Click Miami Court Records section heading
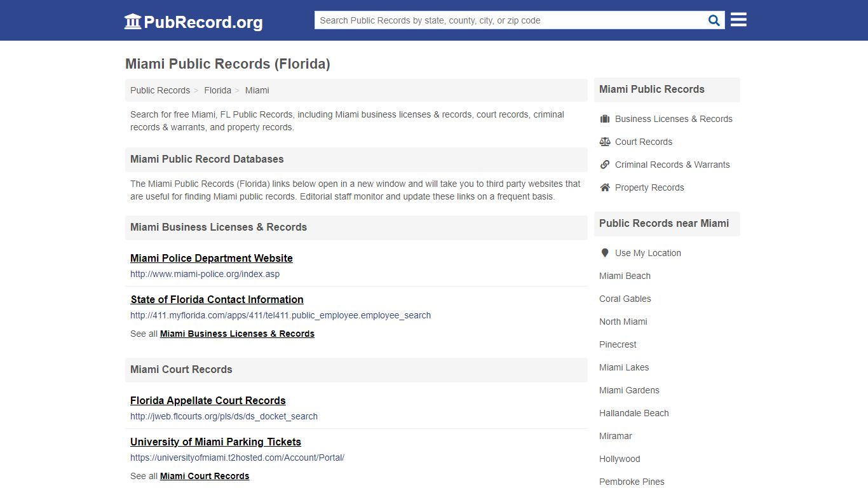 (x=181, y=370)
